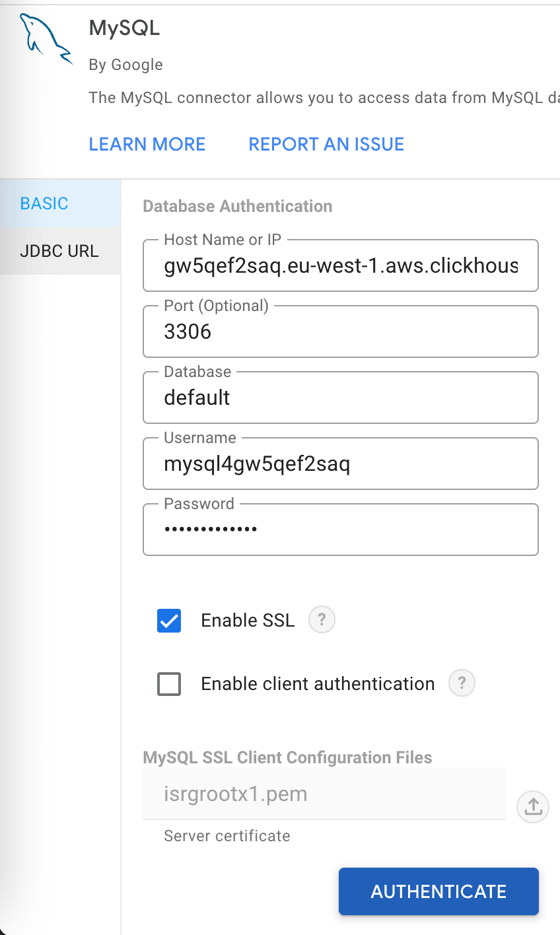Switch to the BASIC tab
The width and height of the screenshot is (560, 935).
coord(44,203)
